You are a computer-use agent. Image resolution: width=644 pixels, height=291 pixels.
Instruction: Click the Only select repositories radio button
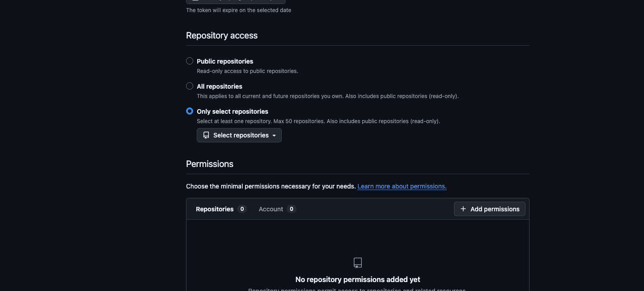point(190,111)
